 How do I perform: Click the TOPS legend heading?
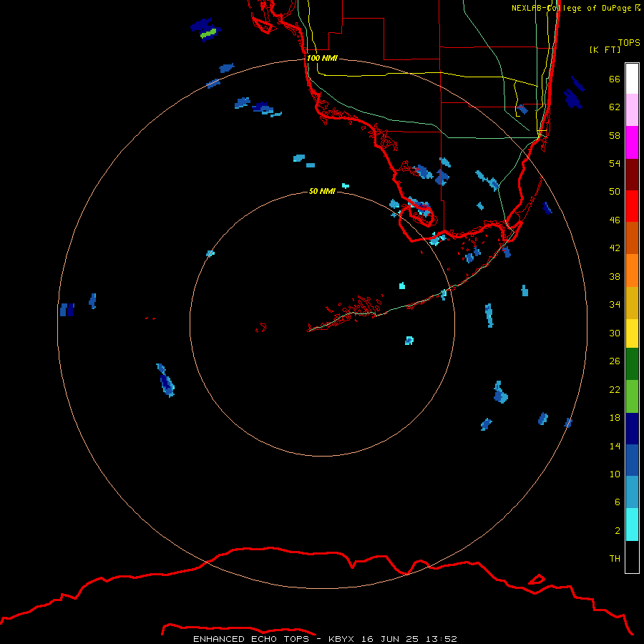click(x=629, y=43)
